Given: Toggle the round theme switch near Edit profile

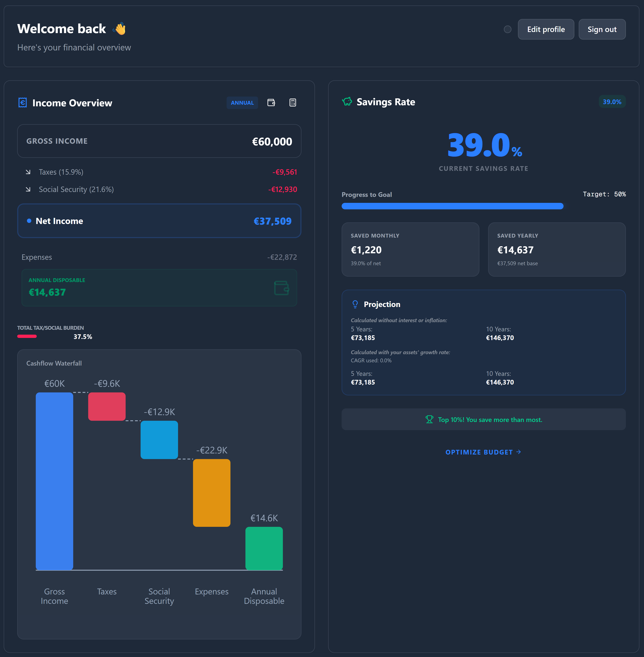Looking at the screenshot, I should point(507,29).
